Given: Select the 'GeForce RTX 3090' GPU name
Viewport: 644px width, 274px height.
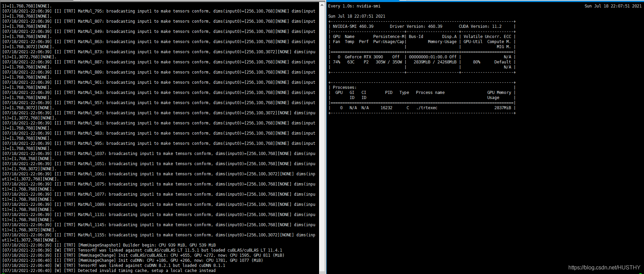Looking at the screenshot, I should [364, 57].
